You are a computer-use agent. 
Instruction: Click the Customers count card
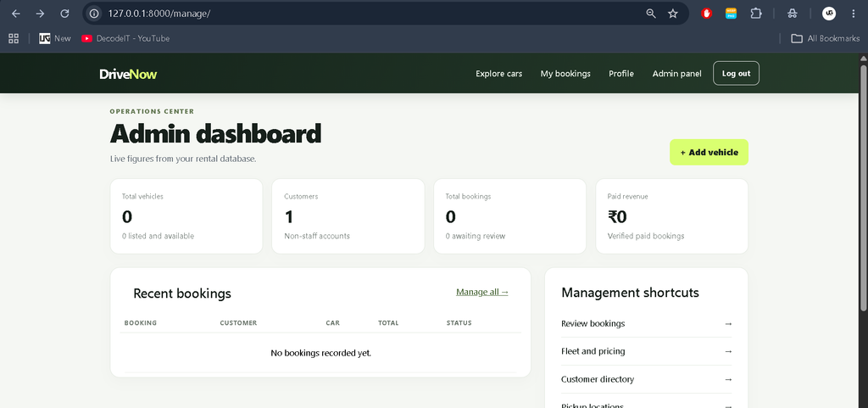tap(348, 216)
